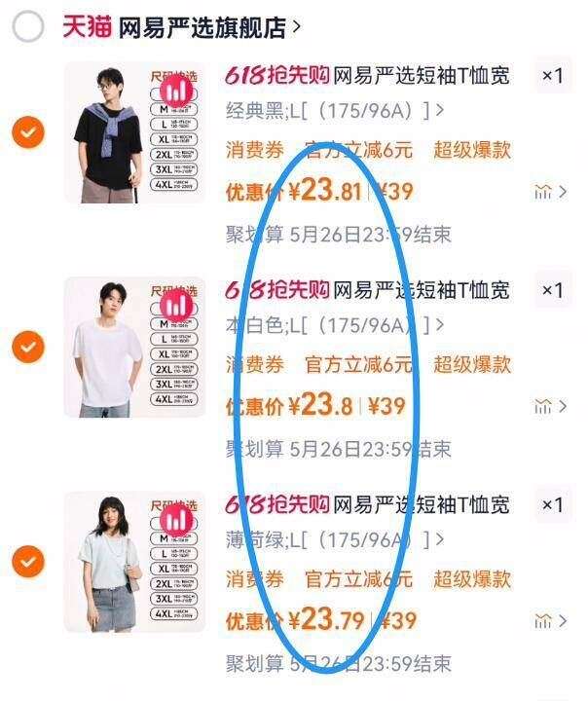Expand 本白色;L size and color options
The height and width of the screenshot is (701, 588).
click(335, 325)
